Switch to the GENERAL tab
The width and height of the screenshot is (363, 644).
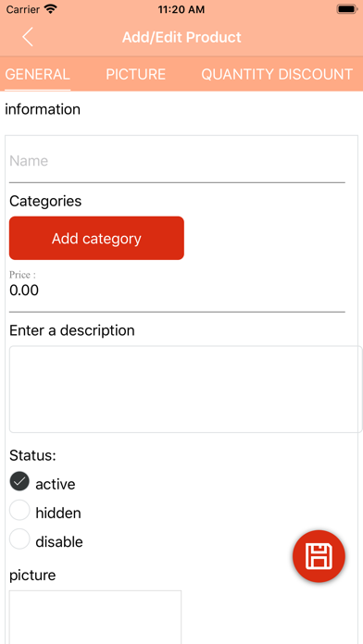37,74
